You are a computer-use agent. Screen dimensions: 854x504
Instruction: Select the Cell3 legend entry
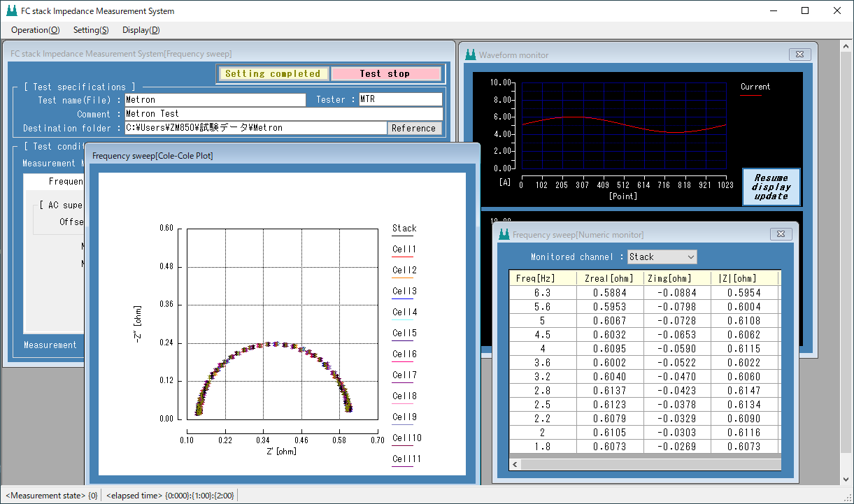(404, 291)
